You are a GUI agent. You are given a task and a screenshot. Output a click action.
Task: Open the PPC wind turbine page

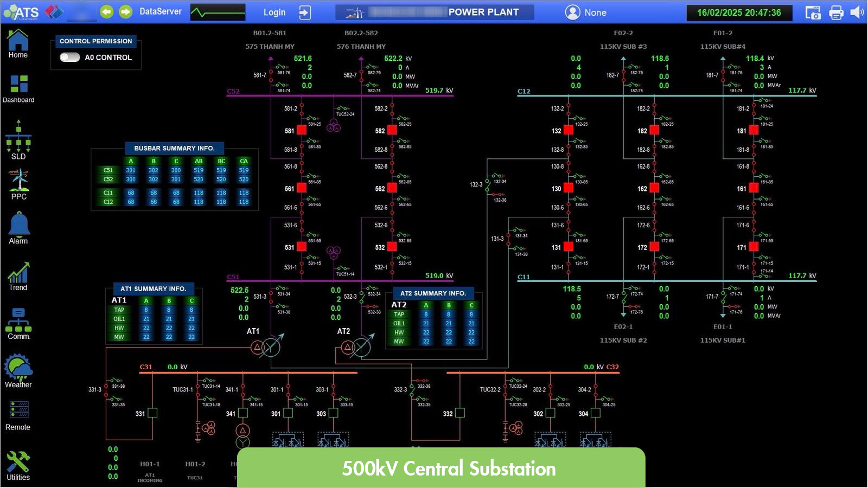tap(18, 184)
